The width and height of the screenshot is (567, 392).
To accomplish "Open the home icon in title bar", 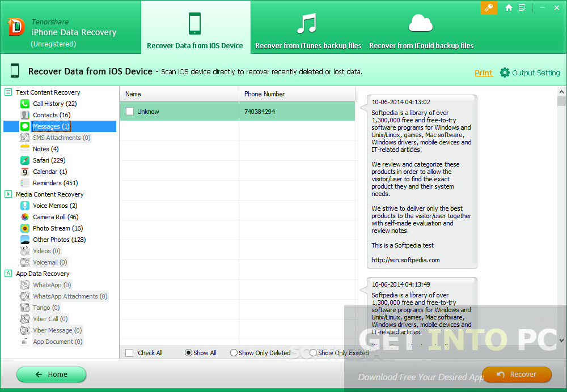I will click(509, 7).
